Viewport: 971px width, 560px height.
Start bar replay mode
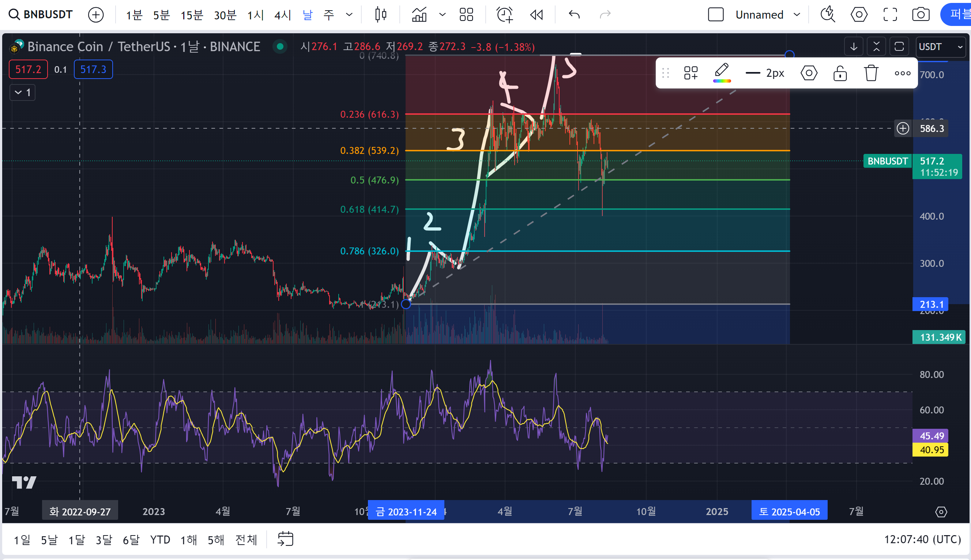(x=536, y=15)
